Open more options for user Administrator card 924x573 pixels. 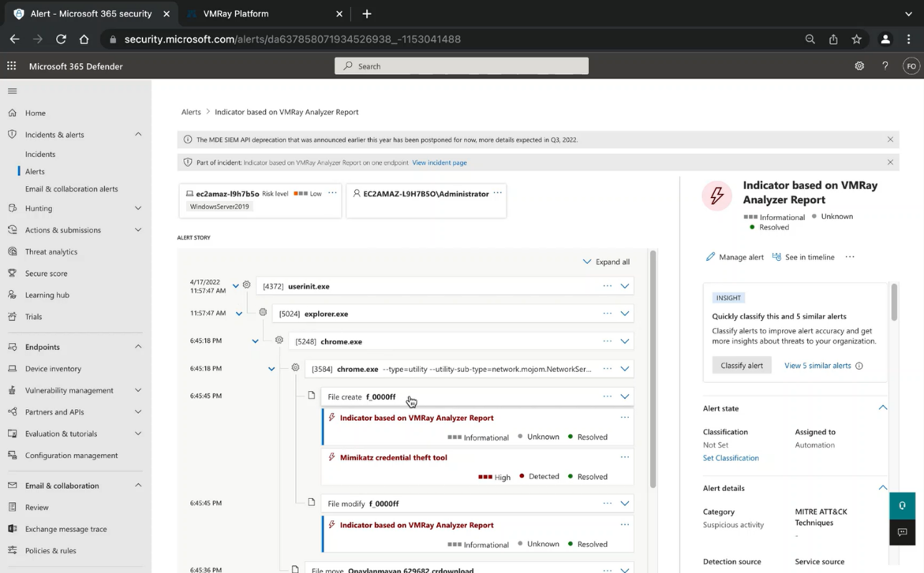coord(497,193)
